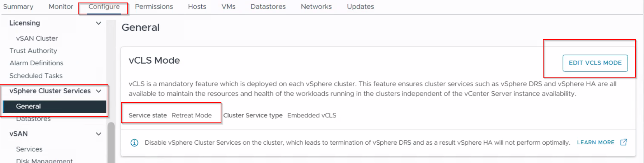This screenshot has height=163, width=644.
Task: Open the Networks tab
Action: coord(316,6)
